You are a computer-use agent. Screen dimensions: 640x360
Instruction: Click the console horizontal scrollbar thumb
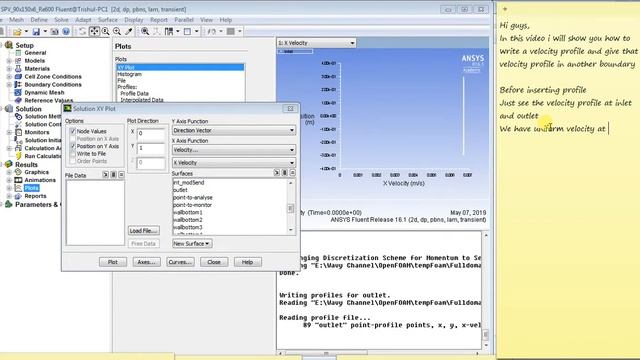click(326, 353)
